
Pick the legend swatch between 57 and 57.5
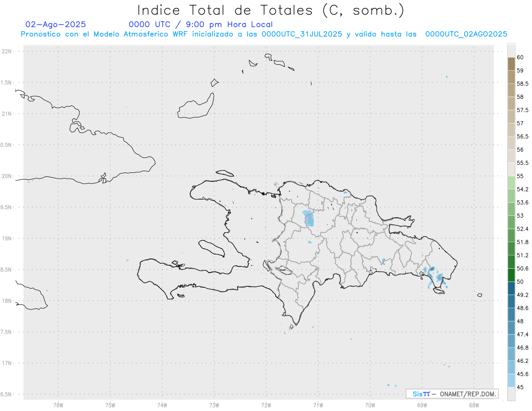click(511, 117)
